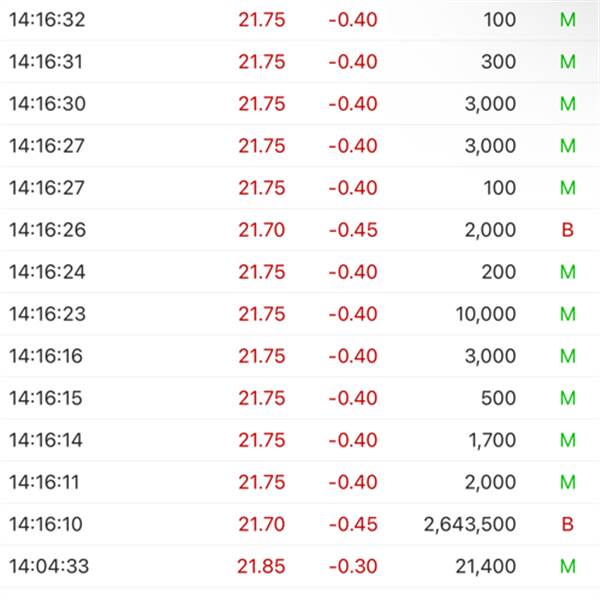Screen dimensions: 600x600
Task: Click the B flag for 14:16:26 trade
Action: pyautogui.click(x=568, y=230)
